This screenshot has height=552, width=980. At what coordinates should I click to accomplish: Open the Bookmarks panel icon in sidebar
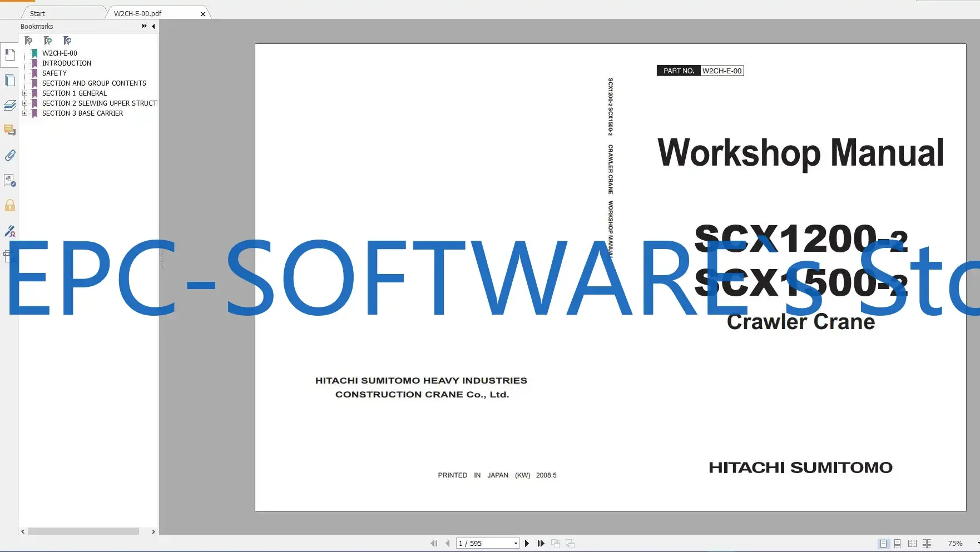[x=10, y=55]
